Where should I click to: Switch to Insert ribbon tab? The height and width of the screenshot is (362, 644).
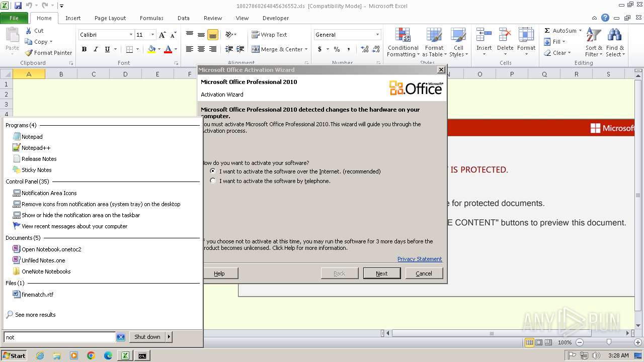point(73,18)
